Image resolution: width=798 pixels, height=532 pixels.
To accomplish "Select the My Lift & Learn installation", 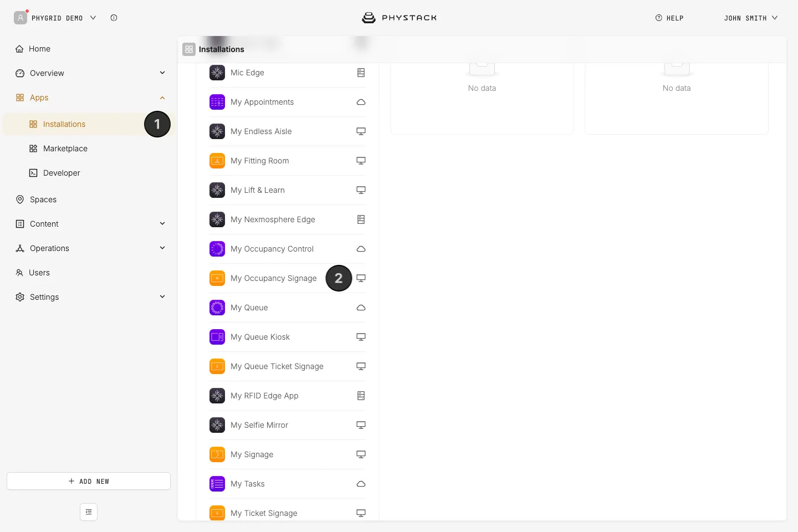I will tap(287, 190).
